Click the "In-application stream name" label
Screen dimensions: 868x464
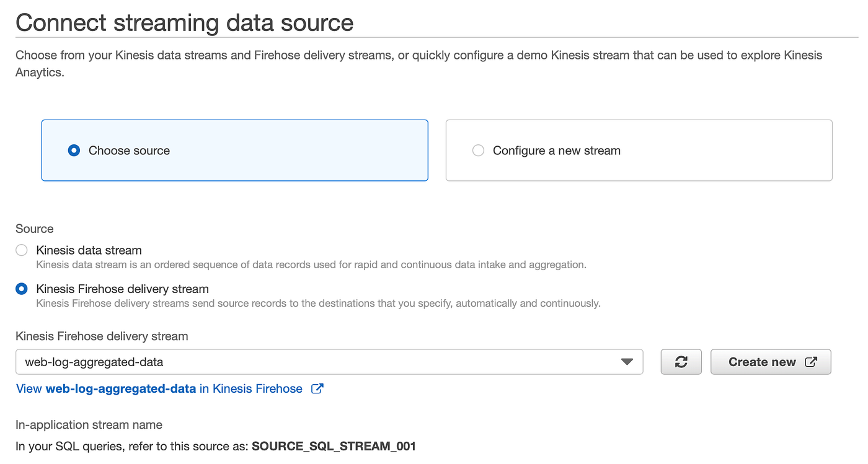89,425
